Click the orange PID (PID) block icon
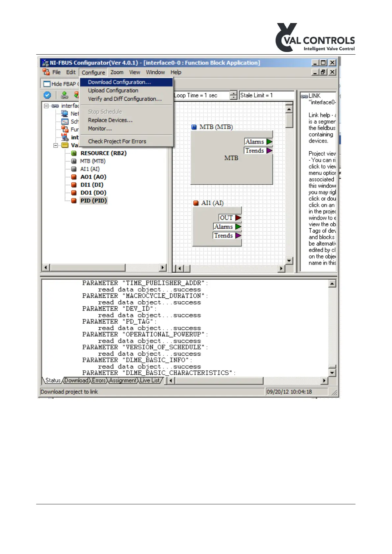 74,201
